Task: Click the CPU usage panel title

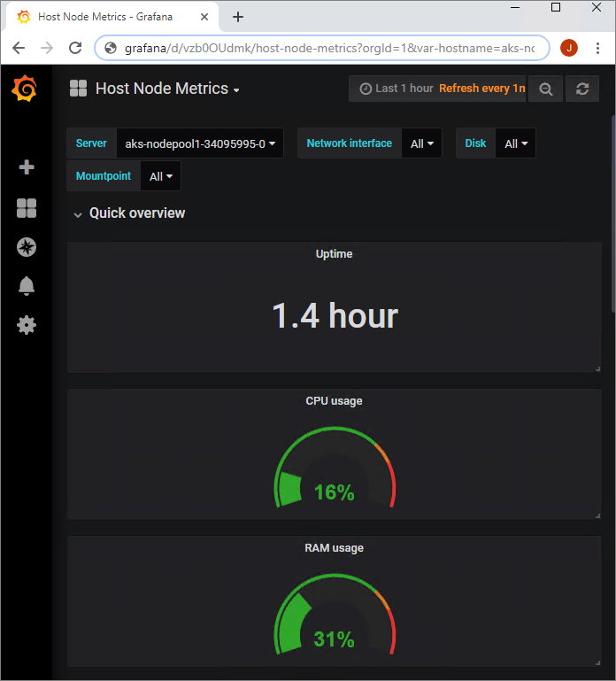Action: click(334, 401)
